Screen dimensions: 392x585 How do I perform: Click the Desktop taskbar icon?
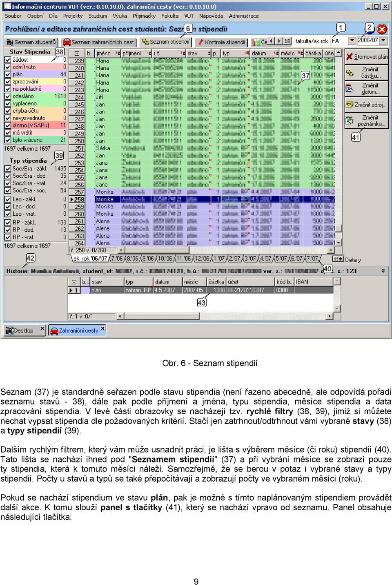[x=9, y=330]
